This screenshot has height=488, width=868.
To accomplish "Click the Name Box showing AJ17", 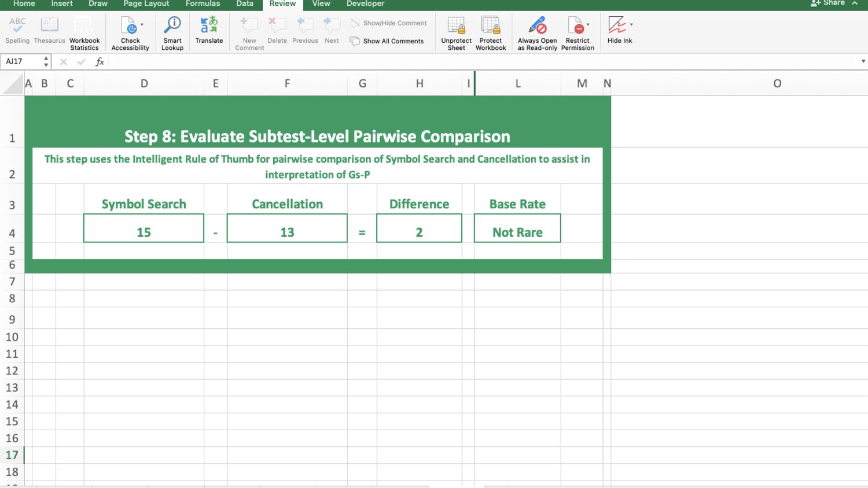I will (22, 61).
